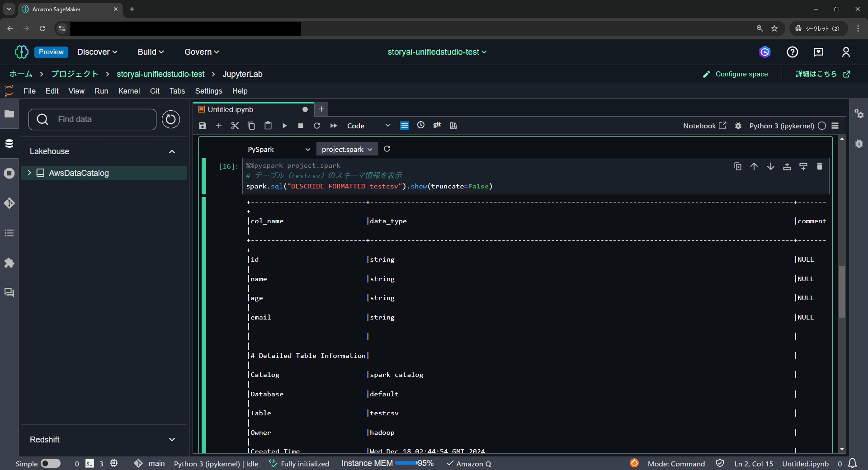Open the project.spark compute dropdown

(x=347, y=149)
